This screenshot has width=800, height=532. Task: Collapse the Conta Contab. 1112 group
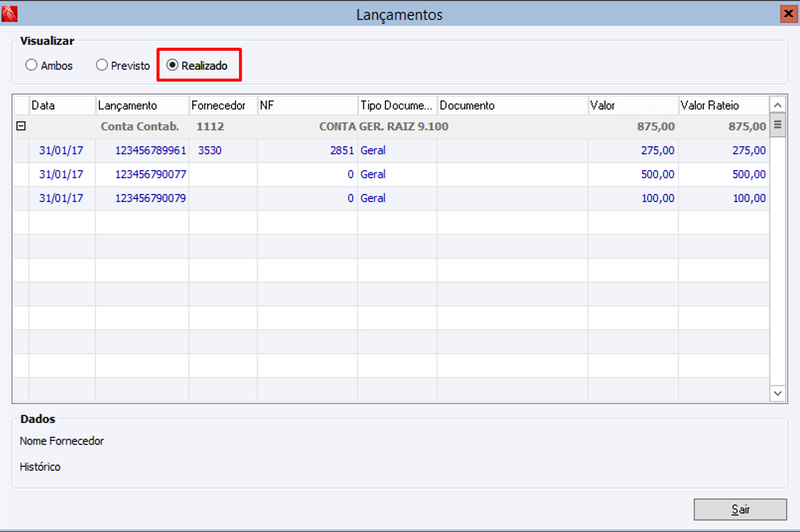(21, 125)
